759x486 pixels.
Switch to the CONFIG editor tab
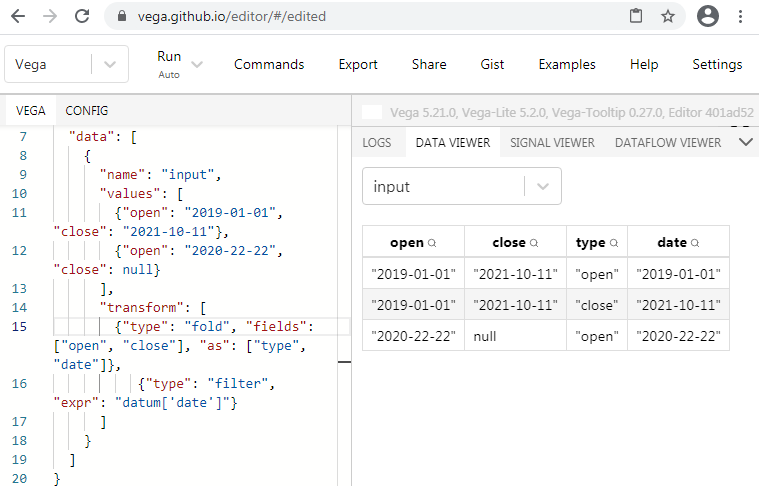coord(87,111)
